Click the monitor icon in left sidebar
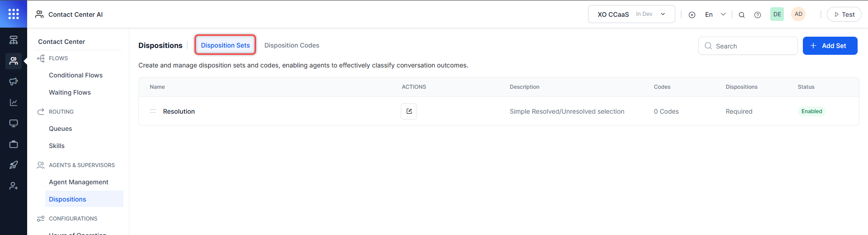 pos(14,123)
